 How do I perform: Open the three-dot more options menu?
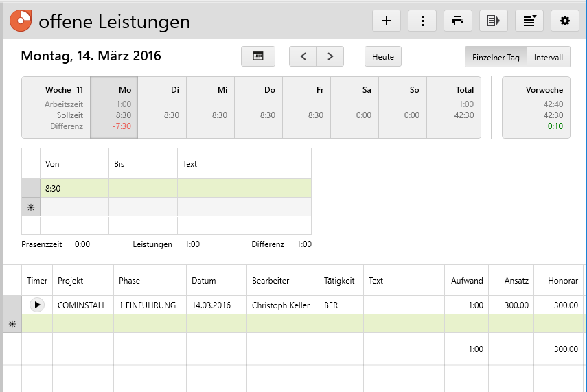422,21
